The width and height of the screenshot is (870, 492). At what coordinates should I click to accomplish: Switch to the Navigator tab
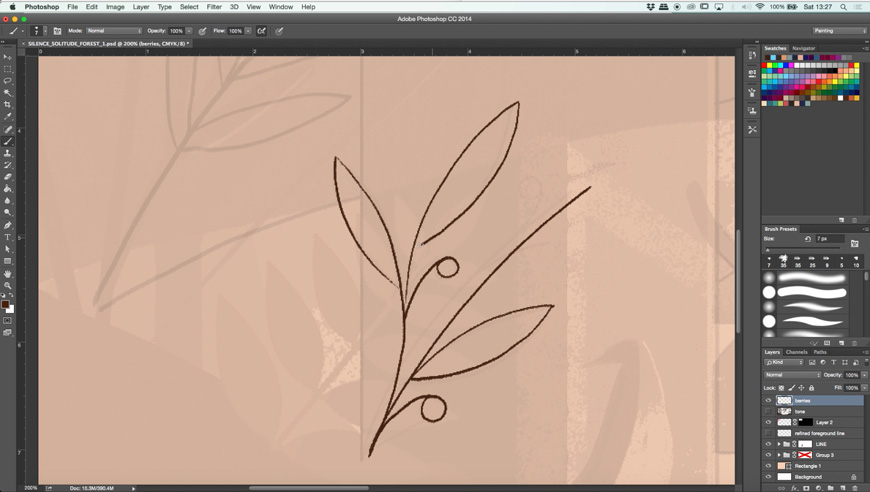point(803,48)
